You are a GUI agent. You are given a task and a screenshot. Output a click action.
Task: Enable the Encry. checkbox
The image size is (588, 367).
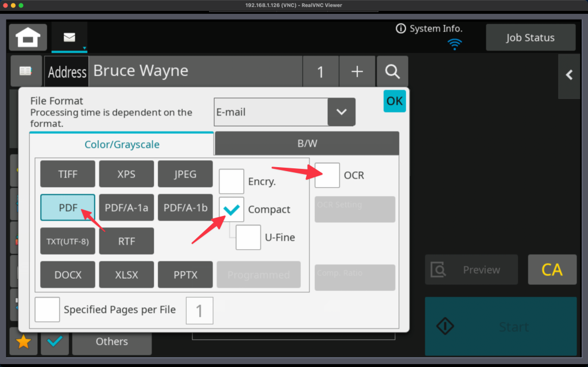[x=231, y=181]
